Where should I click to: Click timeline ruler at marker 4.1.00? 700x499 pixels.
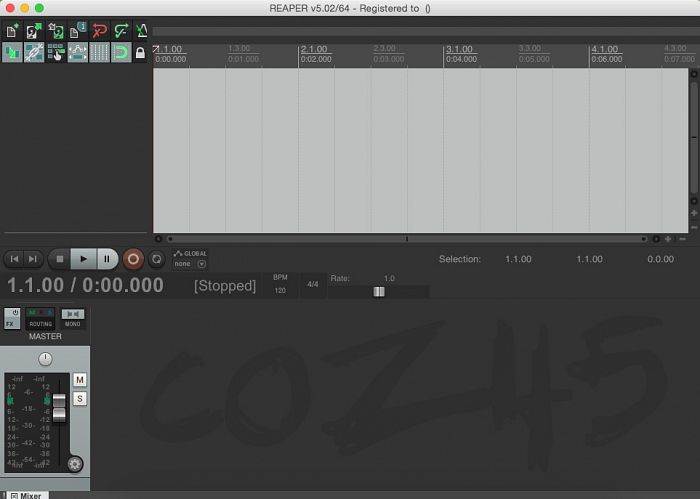click(604, 49)
